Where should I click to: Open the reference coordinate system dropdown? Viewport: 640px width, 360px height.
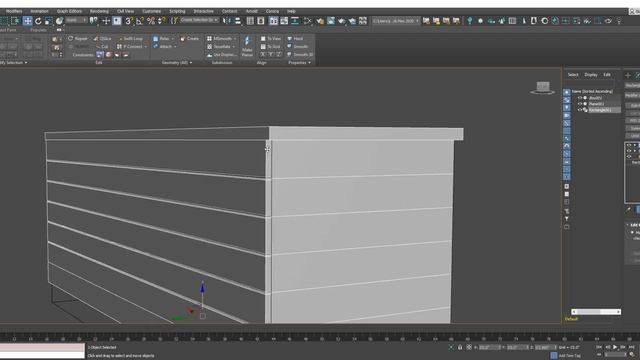pyautogui.click(x=77, y=20)
